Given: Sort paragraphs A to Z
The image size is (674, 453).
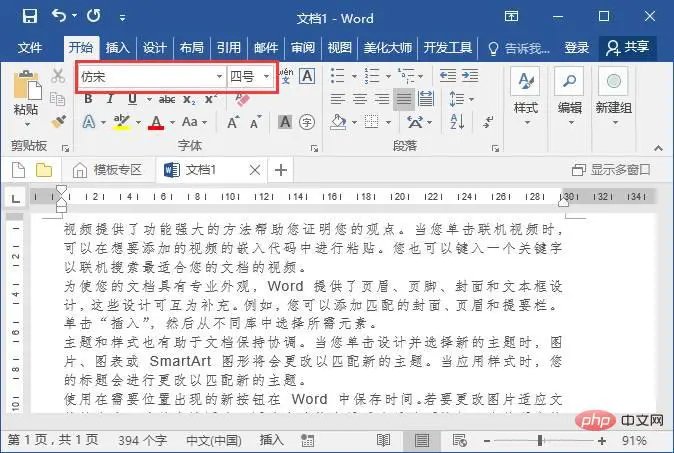Looking at the screenshot, I should click(456, 122).
